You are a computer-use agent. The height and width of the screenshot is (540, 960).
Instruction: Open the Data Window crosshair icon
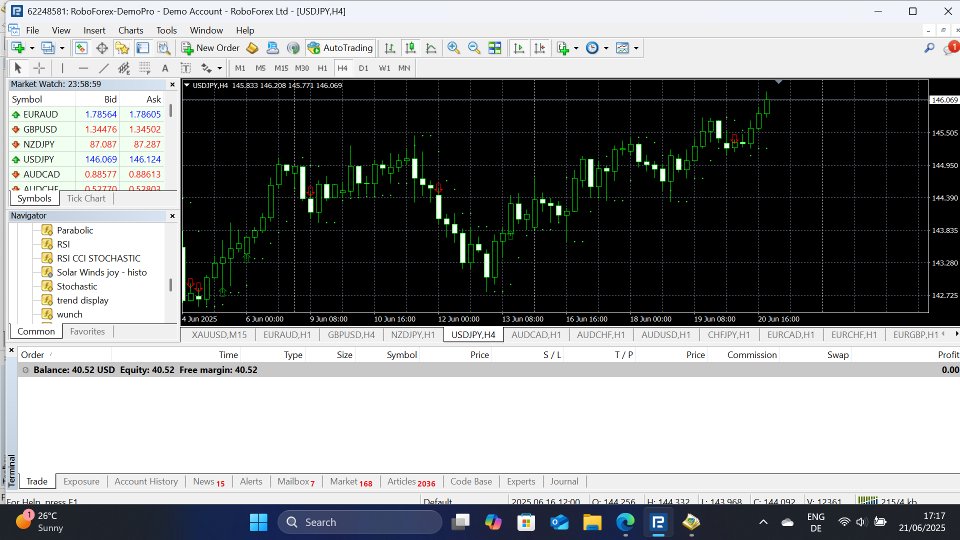coord(102,48)
